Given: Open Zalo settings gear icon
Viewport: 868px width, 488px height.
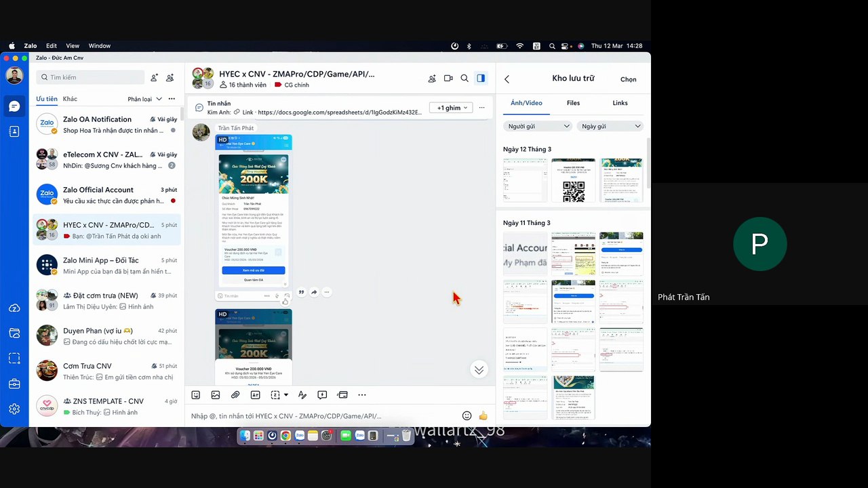Looking at the screenshot, I should tap(14, 409).
